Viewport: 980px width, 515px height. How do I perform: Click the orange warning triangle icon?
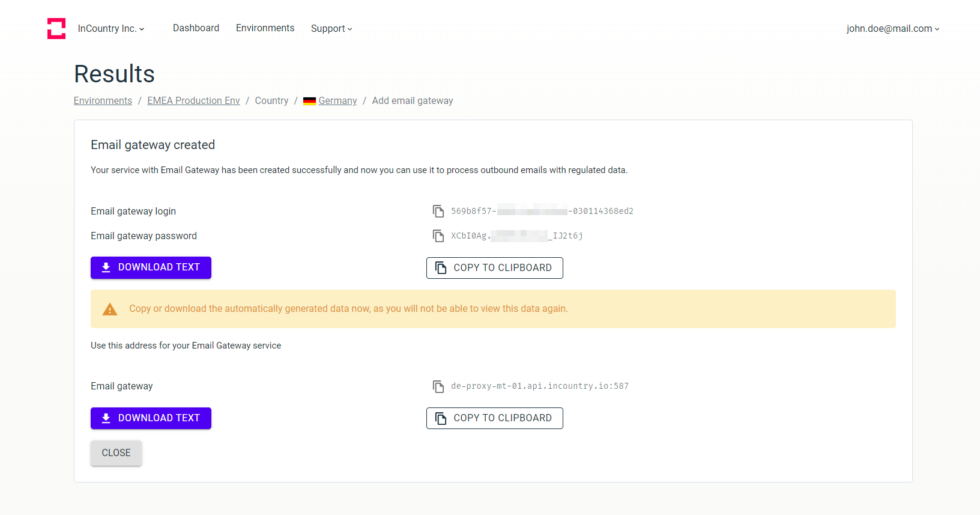(x=110, y=309)
